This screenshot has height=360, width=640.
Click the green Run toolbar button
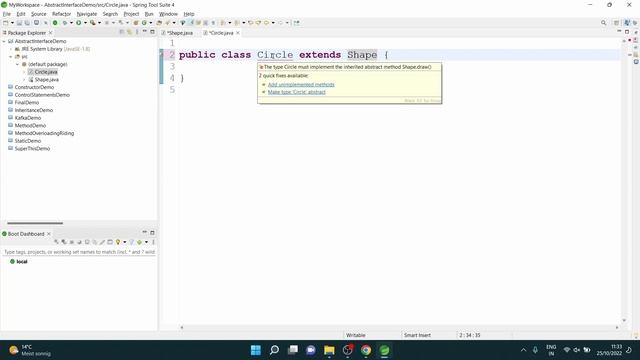pyautogui.click(x=79, y=23)
